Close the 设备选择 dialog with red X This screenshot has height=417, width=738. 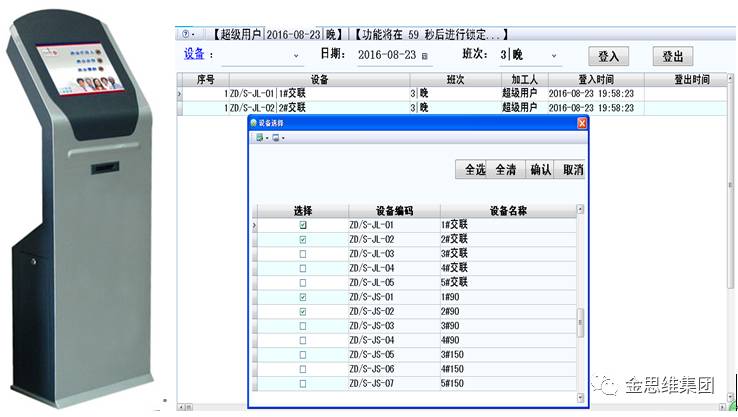click(x=581, y=122)
